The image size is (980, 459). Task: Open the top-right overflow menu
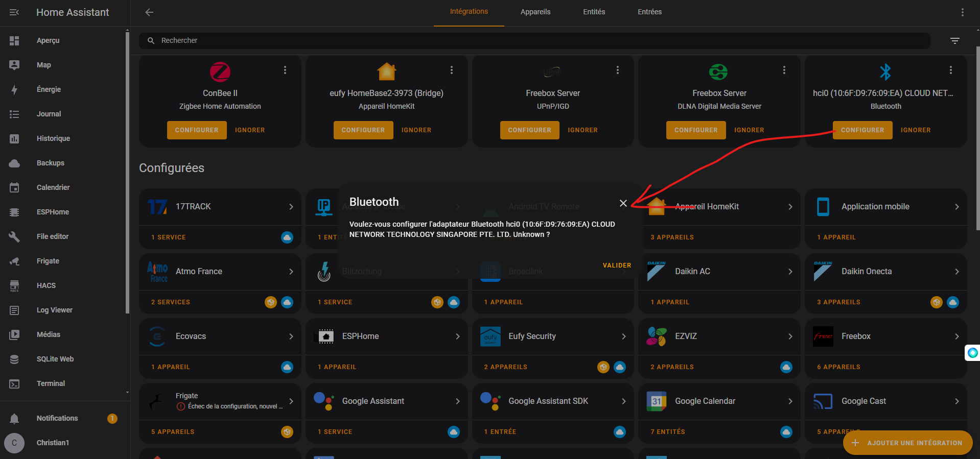[962, 12]
